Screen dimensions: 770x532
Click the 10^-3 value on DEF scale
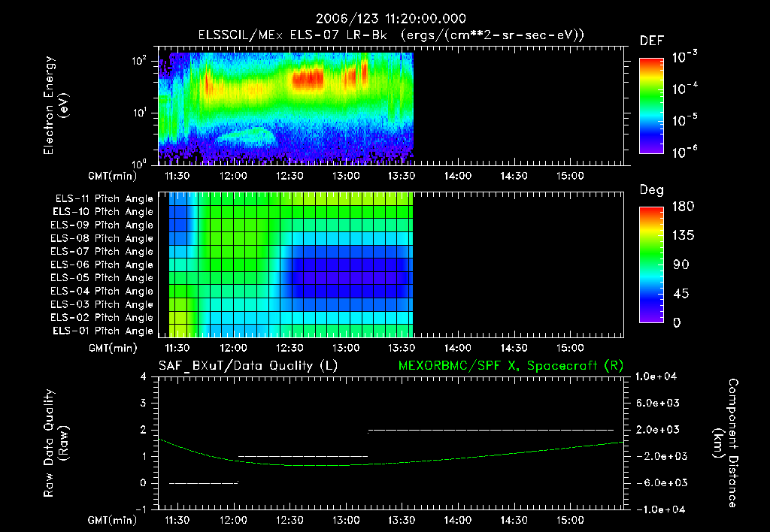click(685, 56)
